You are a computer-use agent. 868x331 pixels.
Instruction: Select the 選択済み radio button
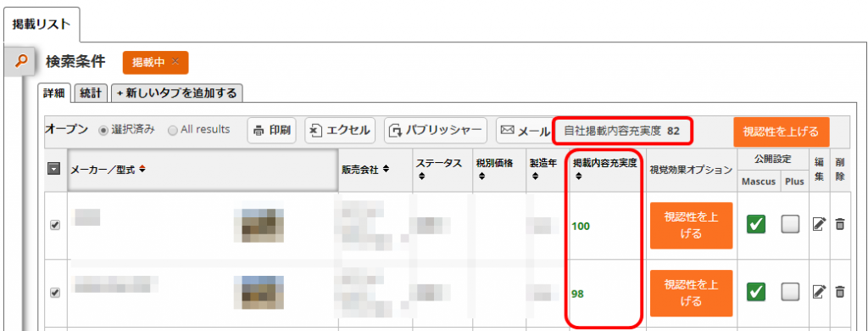(102, 131)
